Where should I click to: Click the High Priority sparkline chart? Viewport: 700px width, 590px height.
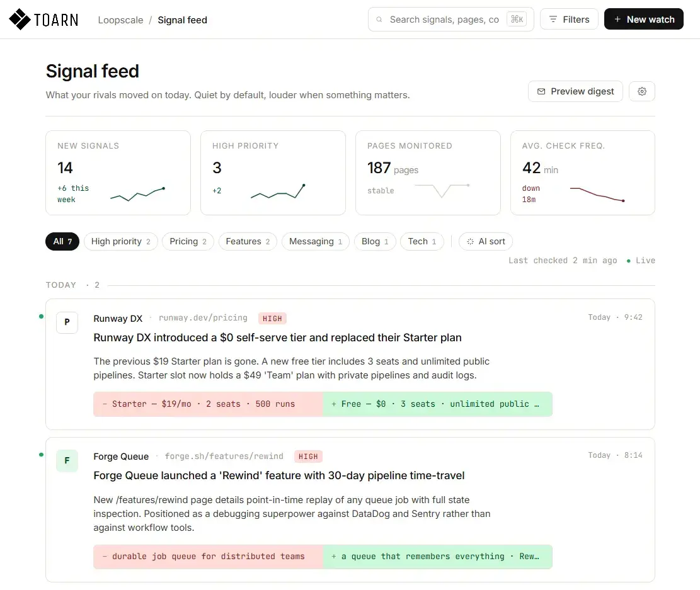[x=278, y=191]
